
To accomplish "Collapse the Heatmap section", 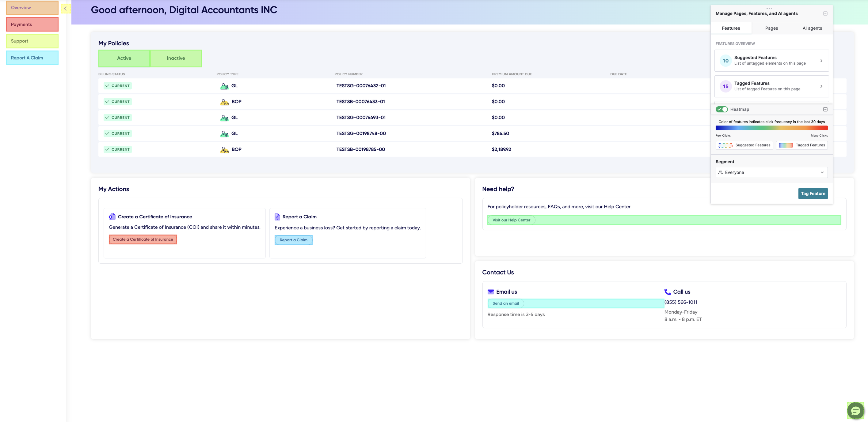I will (825, 109).
